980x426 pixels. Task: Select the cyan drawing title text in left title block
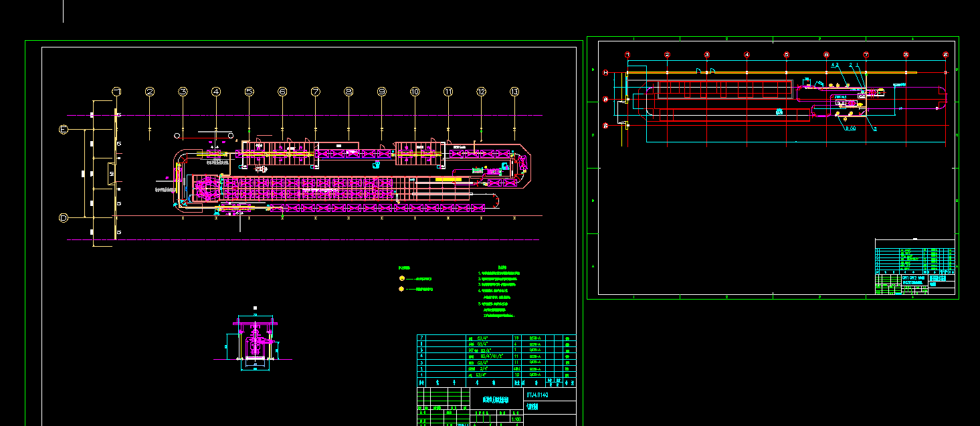(x=495, y=399)
